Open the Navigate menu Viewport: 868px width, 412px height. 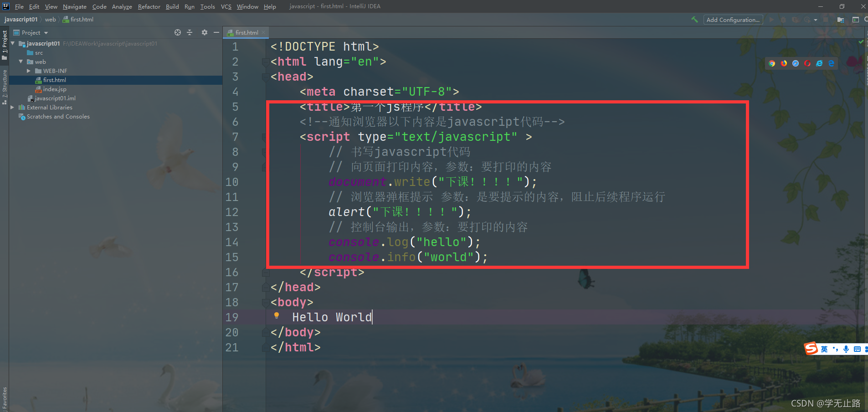75,6
